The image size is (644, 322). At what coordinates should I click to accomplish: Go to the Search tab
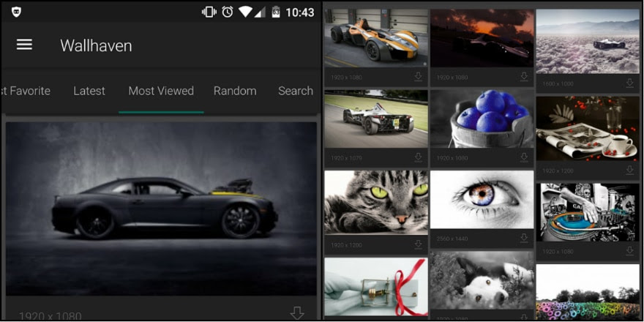(296, 91)
